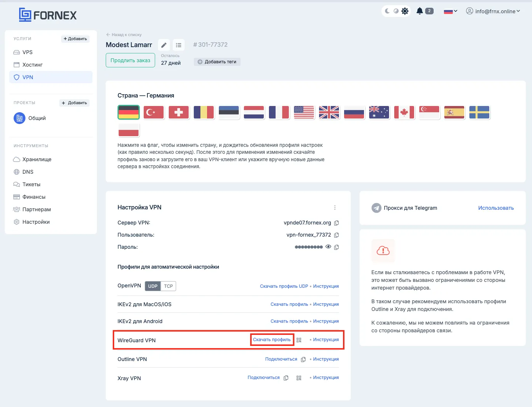Select the Romania flag
The image size is (532, 407).
point(204,112)
